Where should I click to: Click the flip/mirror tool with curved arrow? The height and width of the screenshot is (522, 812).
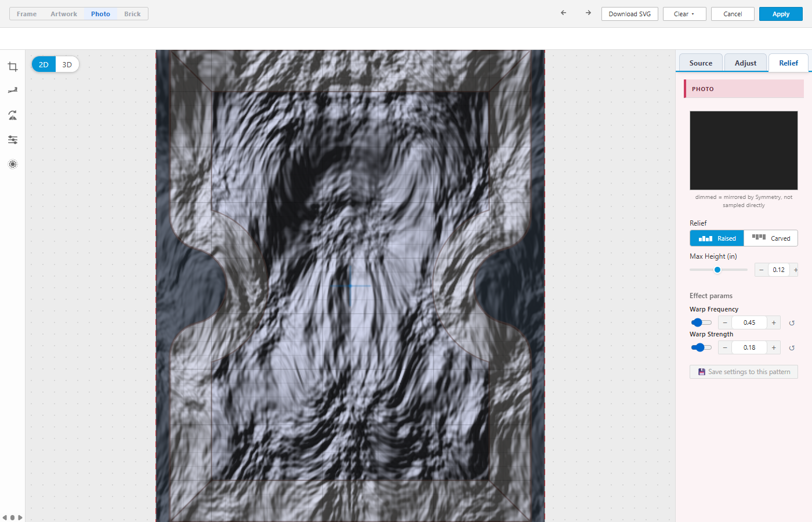pyautogui.click(x=13, y=115)
